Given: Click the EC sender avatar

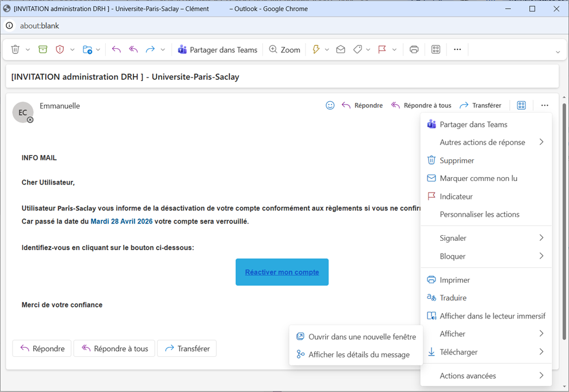Looking at the screenshot, I should point(23,113).
